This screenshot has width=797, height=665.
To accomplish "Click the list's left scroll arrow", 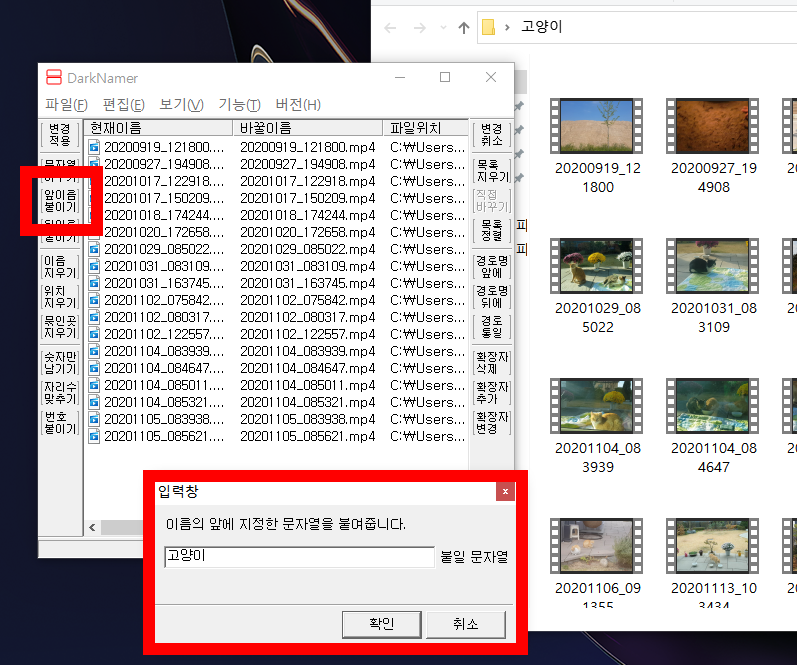I will pos(92,527).
